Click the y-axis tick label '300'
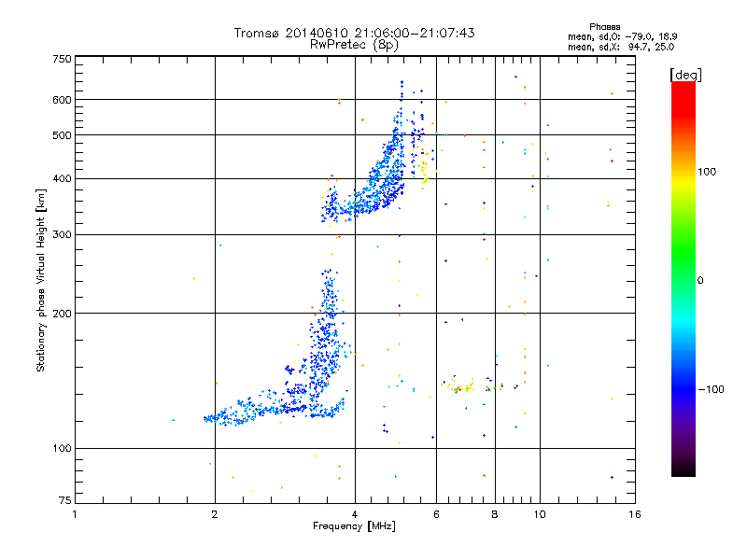This screenshot has width=747, height=560. point(63,235)
